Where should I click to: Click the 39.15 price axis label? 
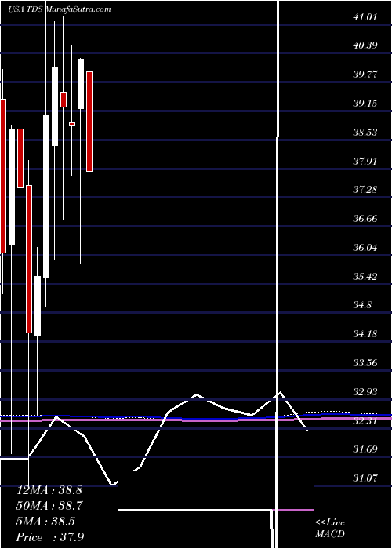(x=365, y=104)
